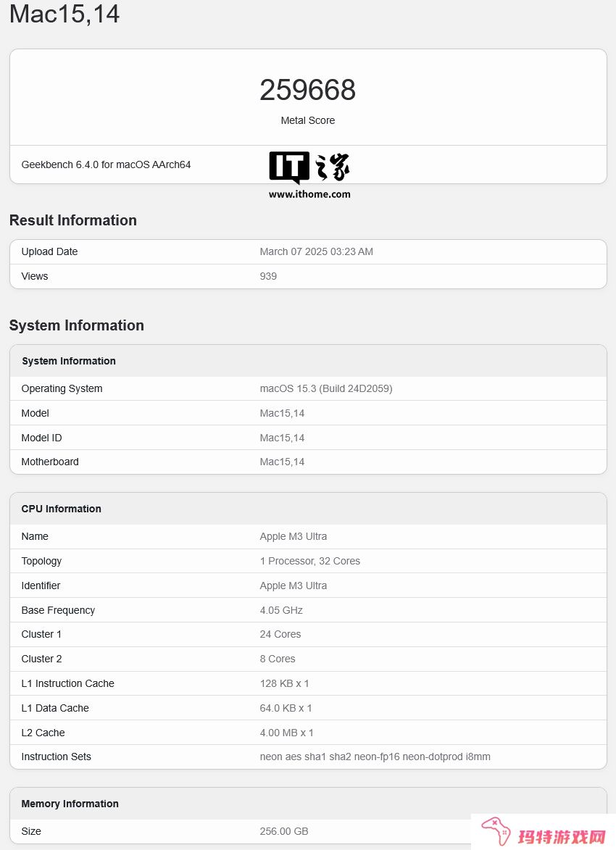Select "Apple M3 Ultra" in the Name row
616x850 pixels.
pos(294,537)
